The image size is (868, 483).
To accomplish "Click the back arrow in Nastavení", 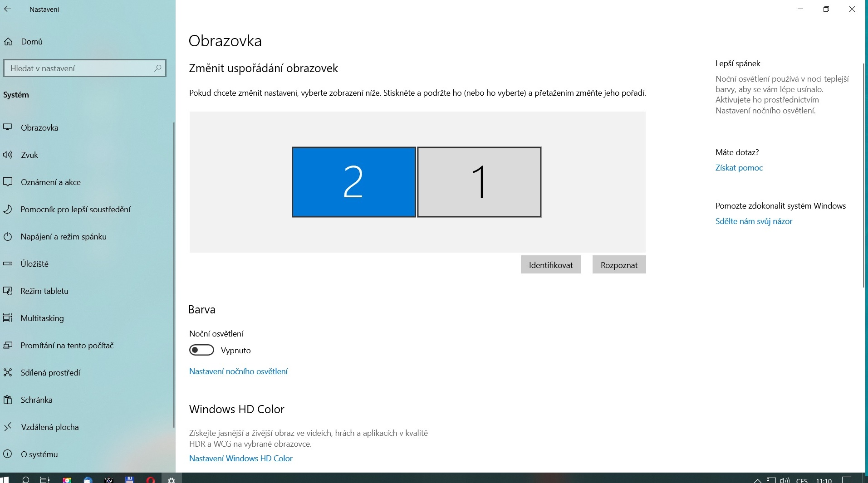I will pyautogui.click(x=7, y=9).
